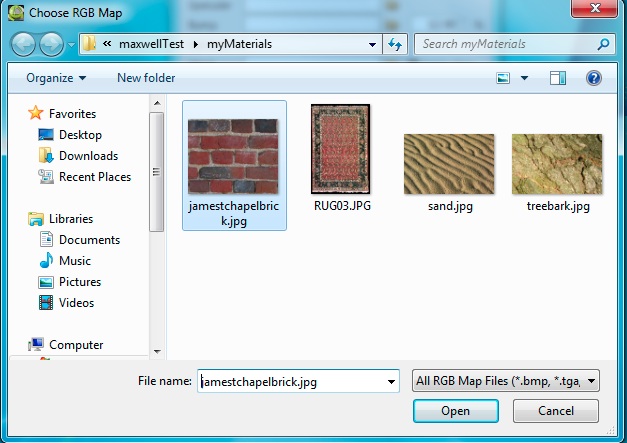Open Downloads in the navigation pane
This screenshot has height=443, width=627.
(x=88, y=156)
